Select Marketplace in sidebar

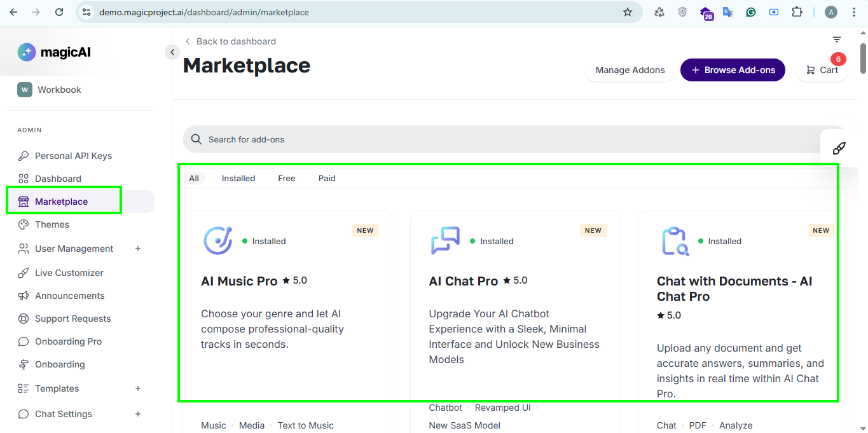pyautogui.click(x=80, y=202)
